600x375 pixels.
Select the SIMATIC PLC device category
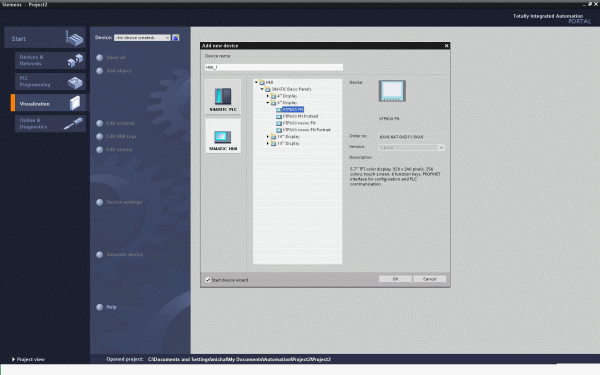tap(223, 97)
